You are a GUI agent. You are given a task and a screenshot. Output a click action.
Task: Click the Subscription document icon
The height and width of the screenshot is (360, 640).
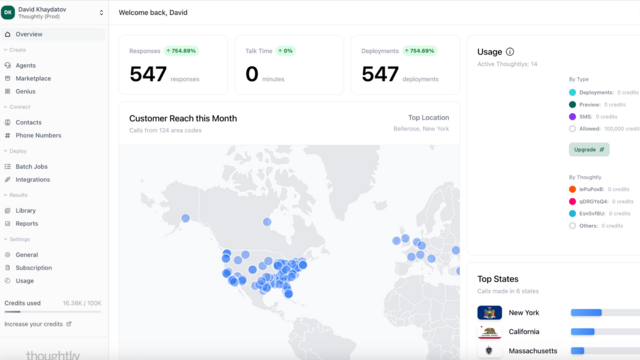click(x=7, y=268)
